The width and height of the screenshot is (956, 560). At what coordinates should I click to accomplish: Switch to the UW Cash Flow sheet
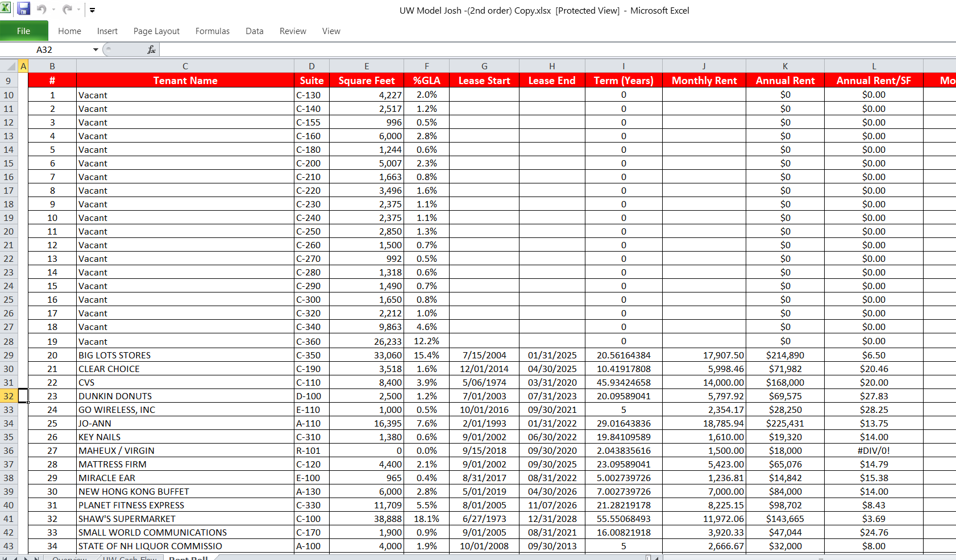point(130,558)
